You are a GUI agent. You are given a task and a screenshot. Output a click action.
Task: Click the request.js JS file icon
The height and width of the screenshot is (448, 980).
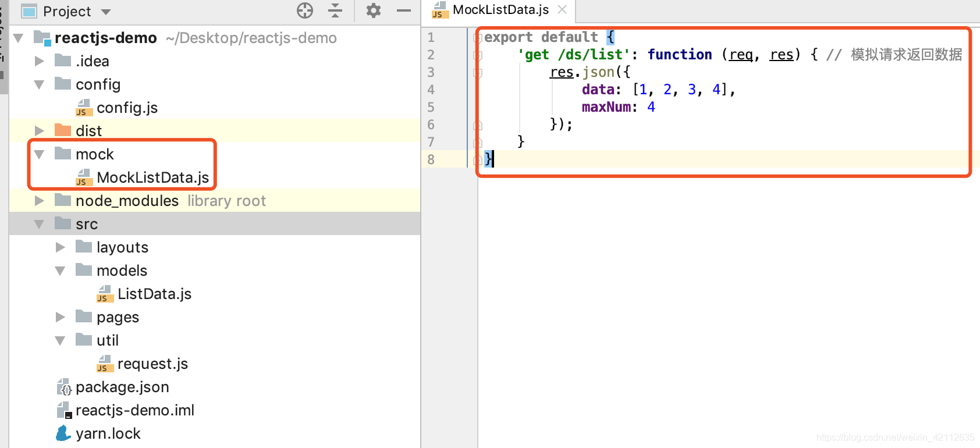tap(105, 364)
